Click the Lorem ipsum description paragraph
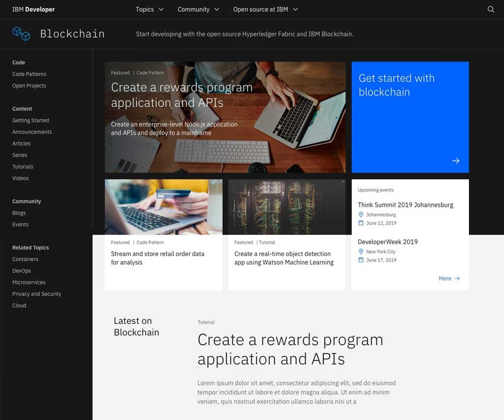Viewport: 504px width, 420px height. click(296, 392)
